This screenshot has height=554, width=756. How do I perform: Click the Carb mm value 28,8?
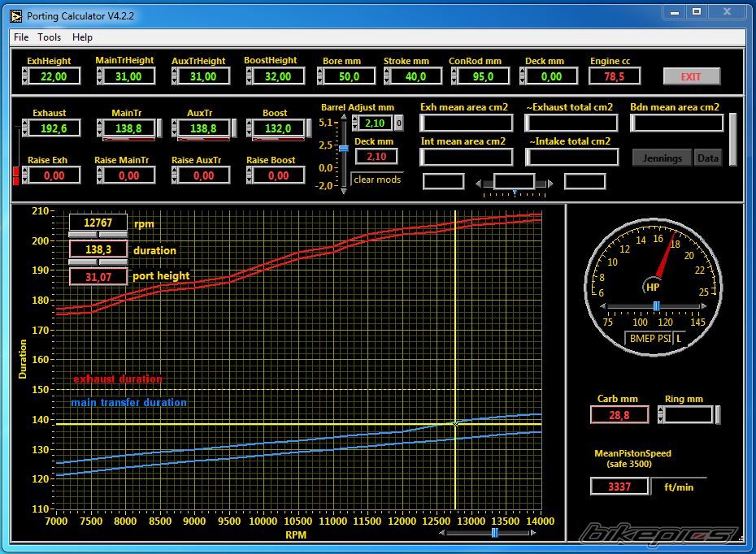[x=619, y=415]
